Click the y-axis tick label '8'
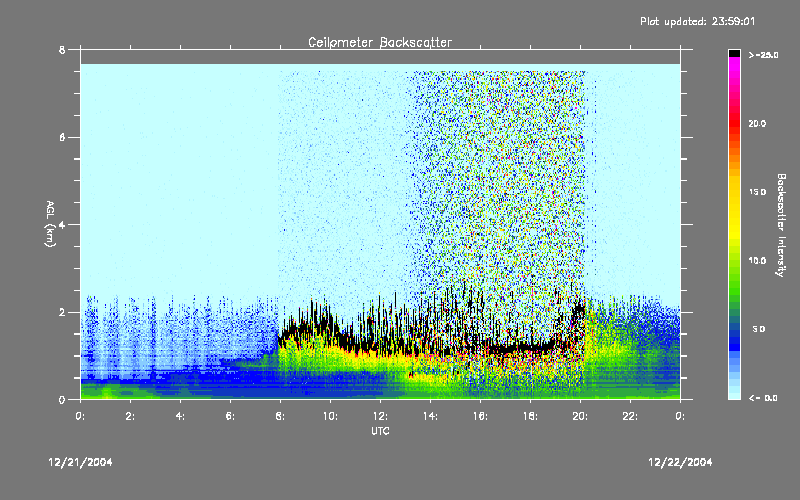The height and width of the screenshot is (500, 800). click(62, 50)
